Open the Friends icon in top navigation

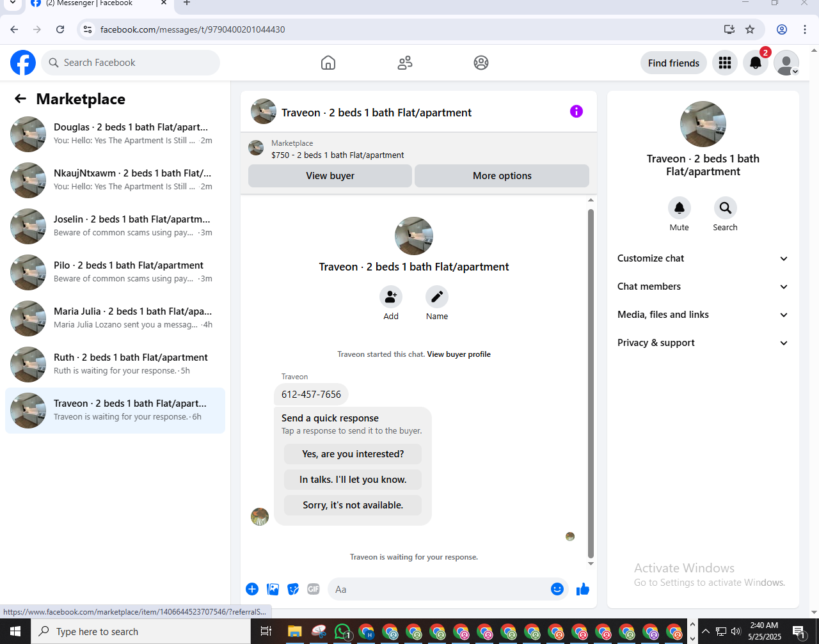pos(405,63)
